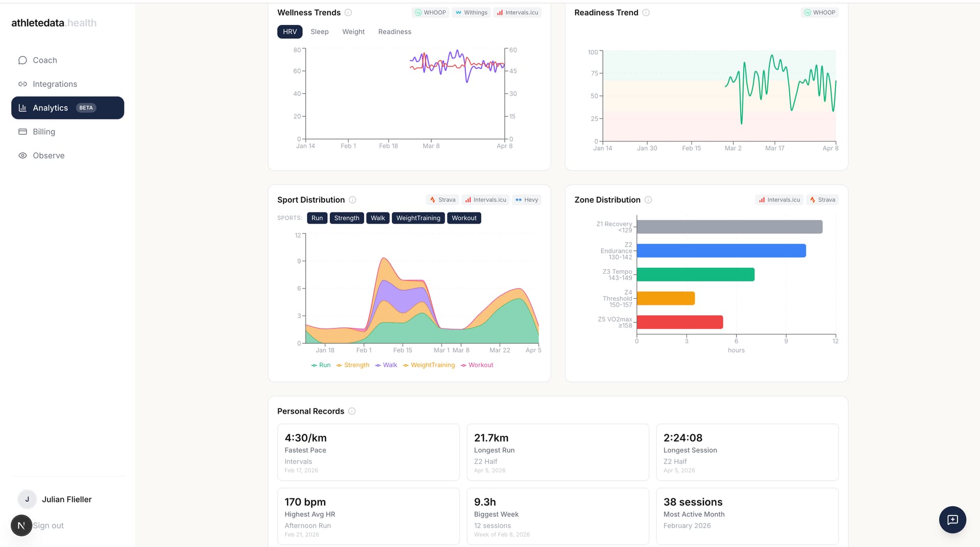Select the Weight tab in Wellness Trends
The image size is (980, 547).
[x=353, y=32]
